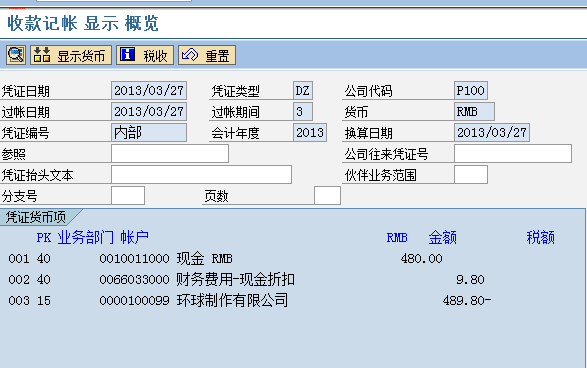The image size is (587, 368).
Task: Click the 收款记帐 显示 概览 title
Action: pos(83,23)
